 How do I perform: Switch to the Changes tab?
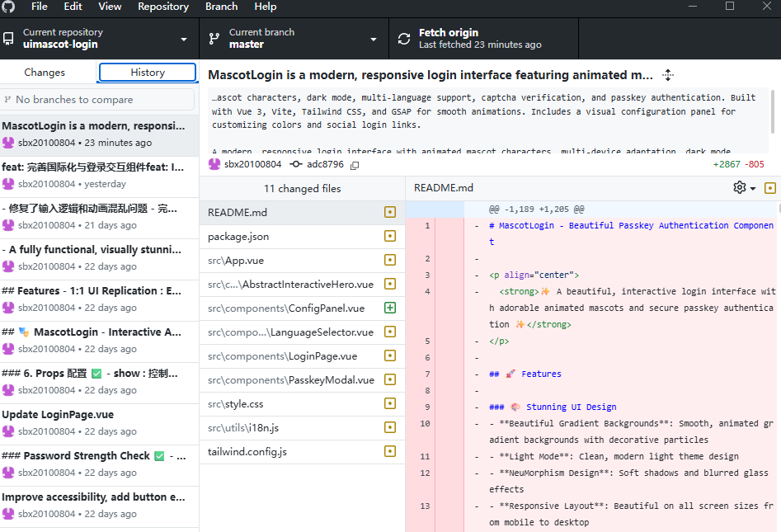click(45, 73)
